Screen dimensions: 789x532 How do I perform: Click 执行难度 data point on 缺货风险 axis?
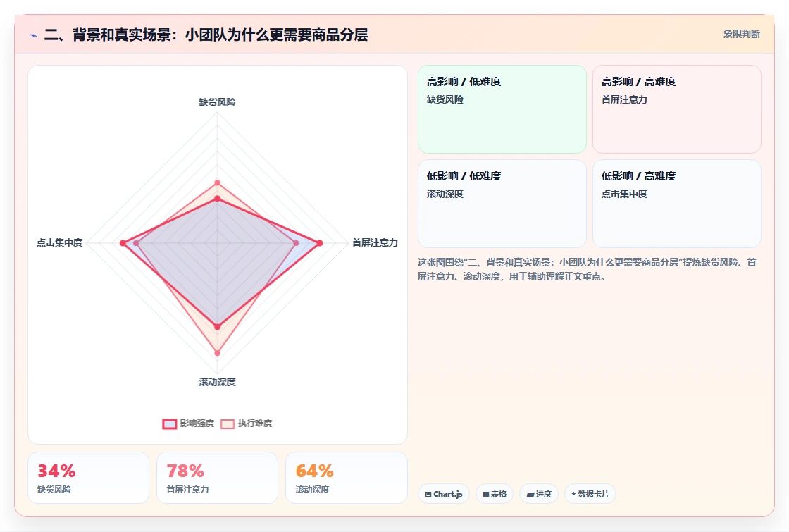[218, 183]
